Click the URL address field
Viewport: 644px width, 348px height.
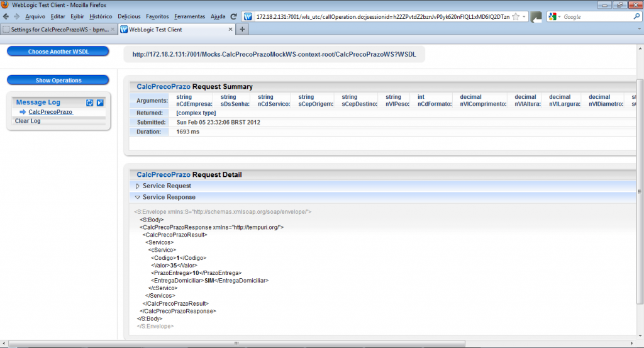382,17
